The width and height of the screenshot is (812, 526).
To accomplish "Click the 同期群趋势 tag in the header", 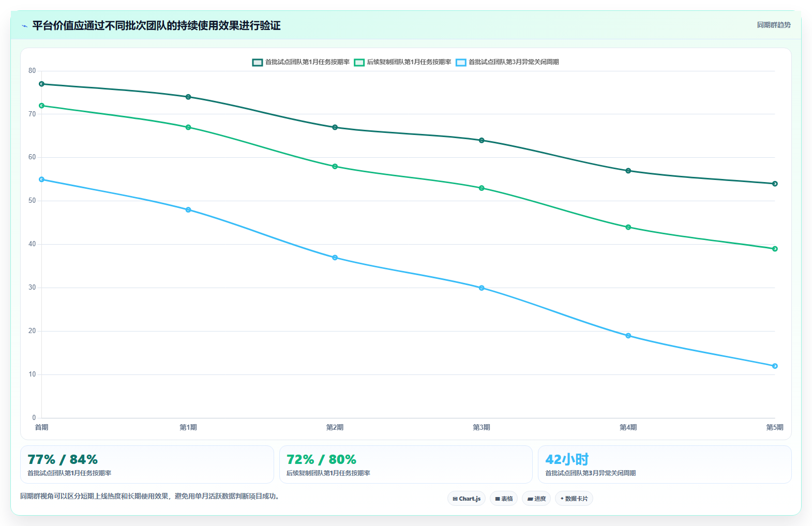I will [774, 25].
